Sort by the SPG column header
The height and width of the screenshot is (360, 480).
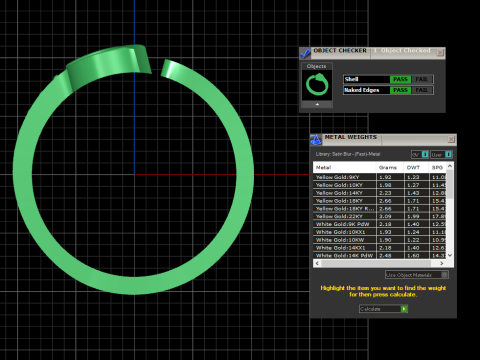click(x=437, y=167)
